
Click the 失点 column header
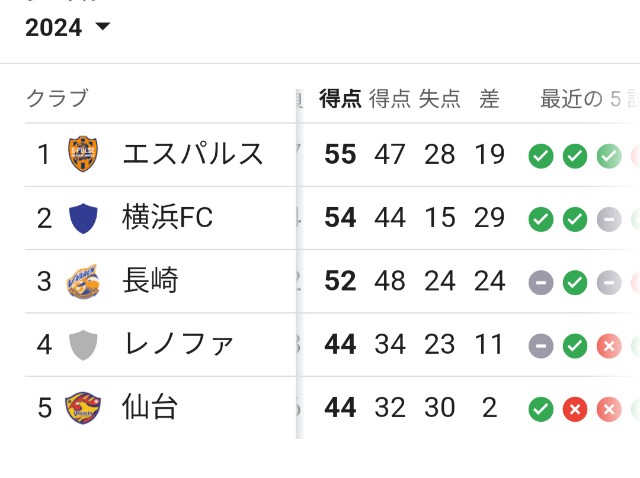pos(440,99)
